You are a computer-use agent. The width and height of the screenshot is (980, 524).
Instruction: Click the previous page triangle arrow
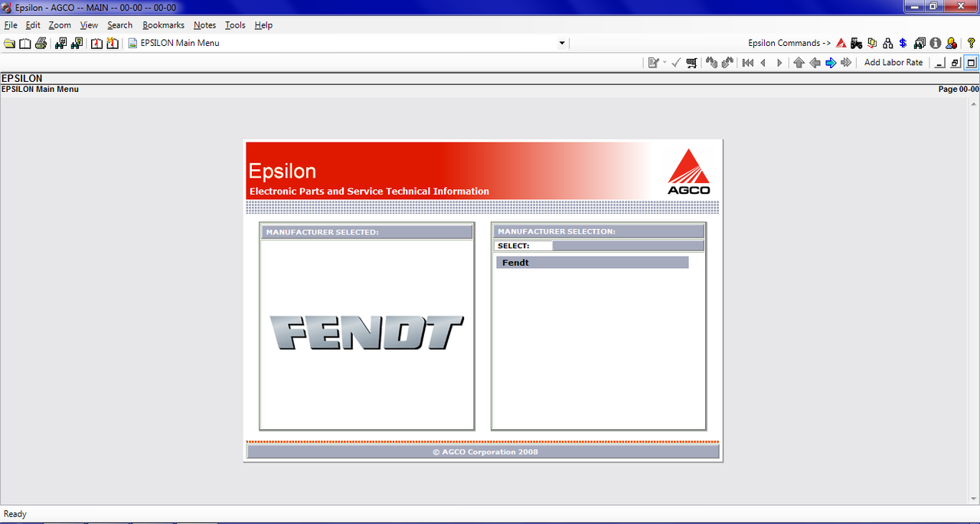(x=763, y=63)
